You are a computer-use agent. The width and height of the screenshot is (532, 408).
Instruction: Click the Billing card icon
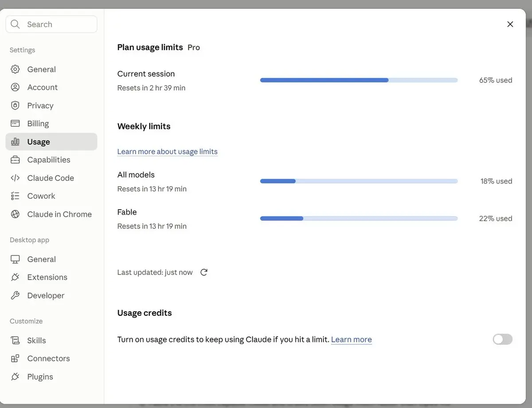[15, 123]
